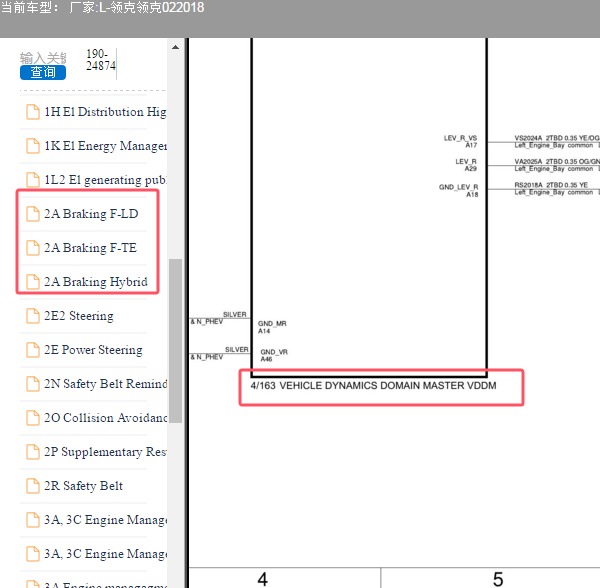Click file icon beside 1L2 El generating
Viewport: 600px width, 588px height.
coord(33,180)
